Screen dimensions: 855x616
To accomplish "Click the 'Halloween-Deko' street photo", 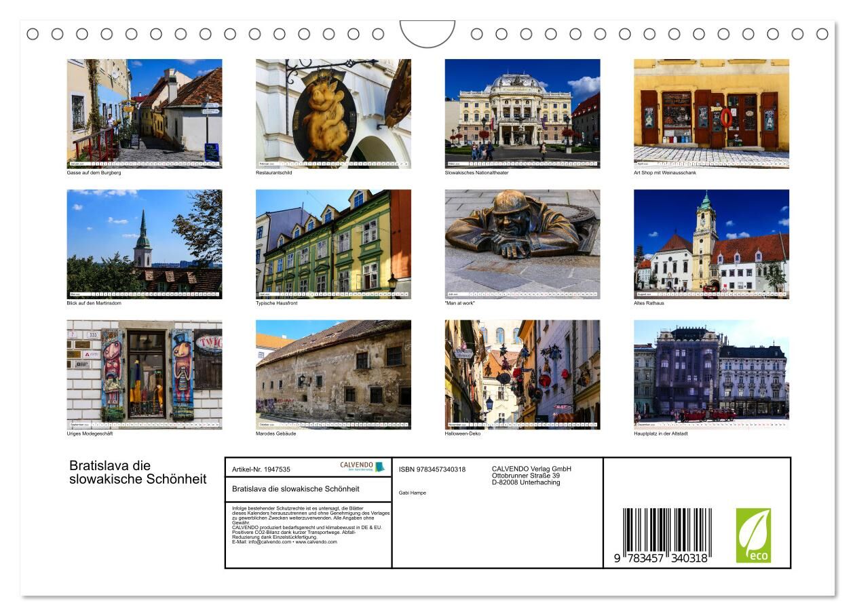I will click(522, 371).
